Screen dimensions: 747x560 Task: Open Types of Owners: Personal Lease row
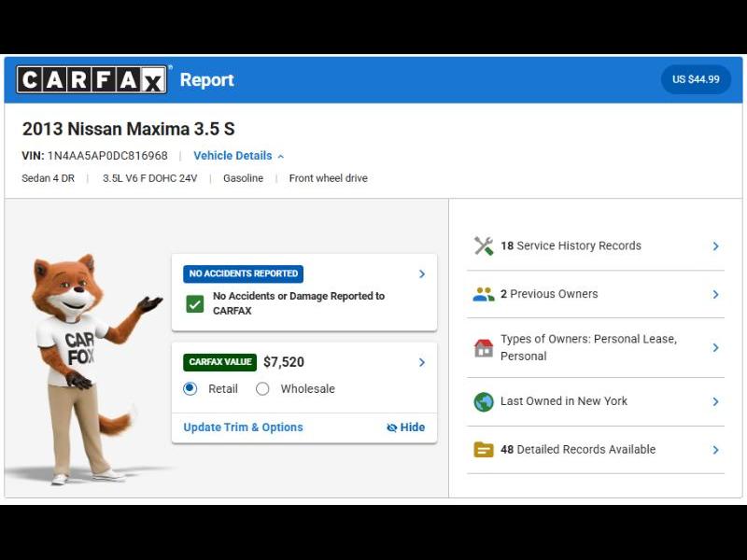[596, 347]
